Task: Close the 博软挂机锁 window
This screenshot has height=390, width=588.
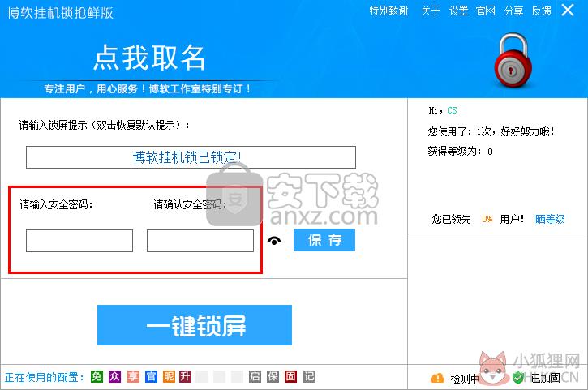Action: [x=568, y=10]
